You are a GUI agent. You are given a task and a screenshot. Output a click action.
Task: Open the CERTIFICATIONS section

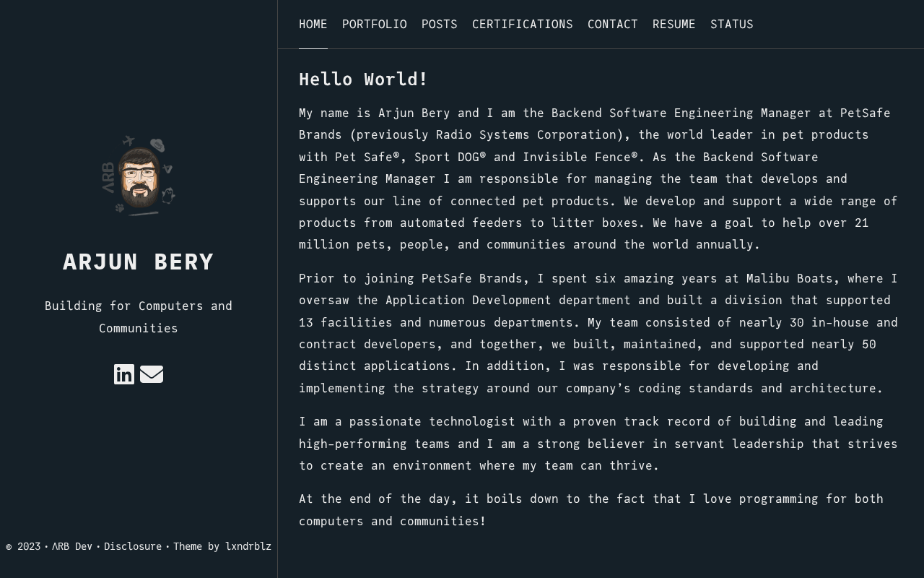[523, 25]
